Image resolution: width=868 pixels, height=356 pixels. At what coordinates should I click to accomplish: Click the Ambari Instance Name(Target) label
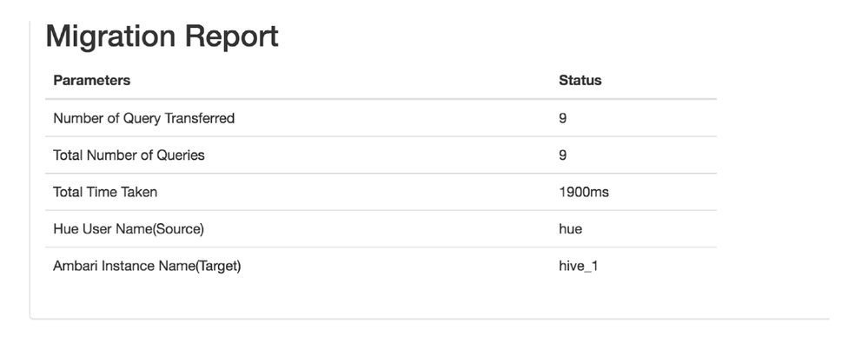pyautogui.click(x=147, y=266)
